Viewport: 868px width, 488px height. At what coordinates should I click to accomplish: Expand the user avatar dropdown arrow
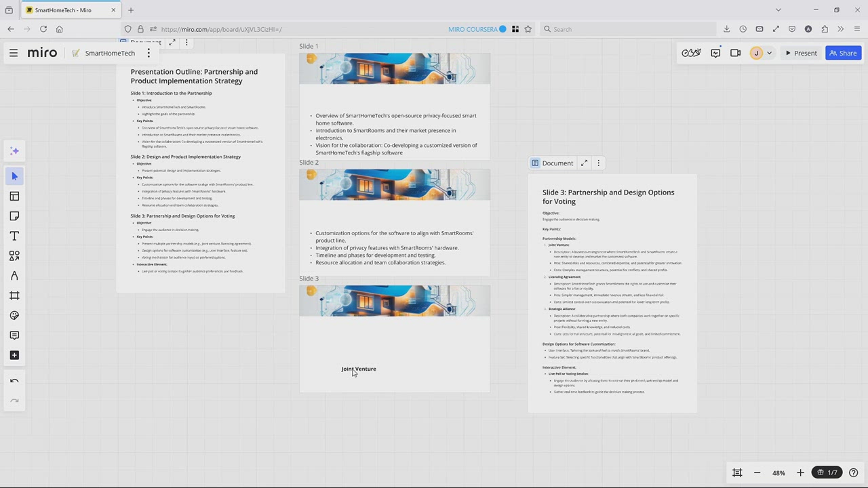(x=769, y=53)
